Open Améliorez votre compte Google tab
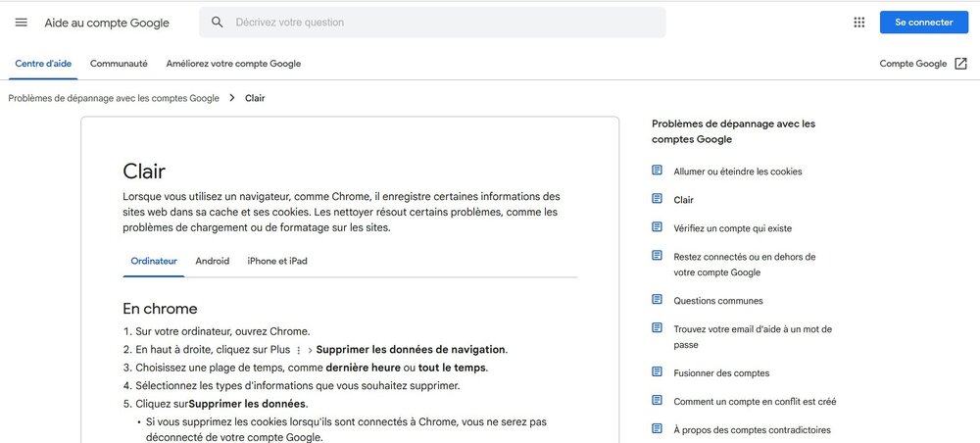Screen dimensions: 980x443 (x=233, y=64)
